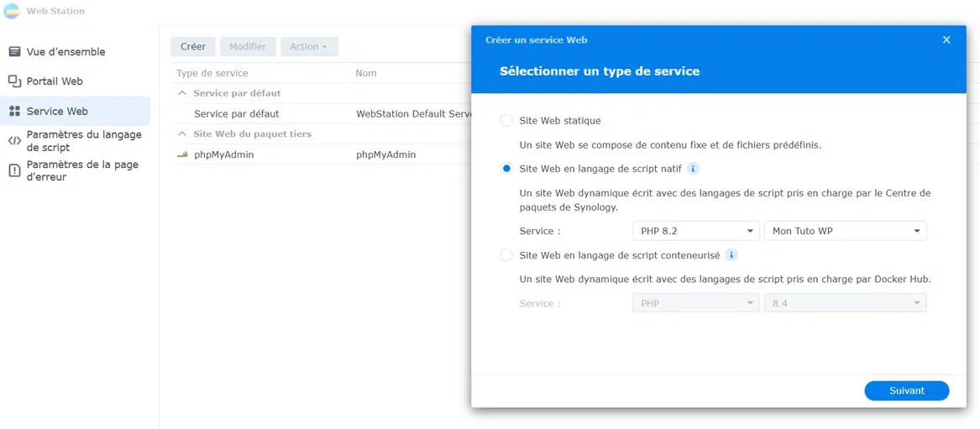Click the Web Station app logo icon
980x429 pixels.
[x=11, y=11]
